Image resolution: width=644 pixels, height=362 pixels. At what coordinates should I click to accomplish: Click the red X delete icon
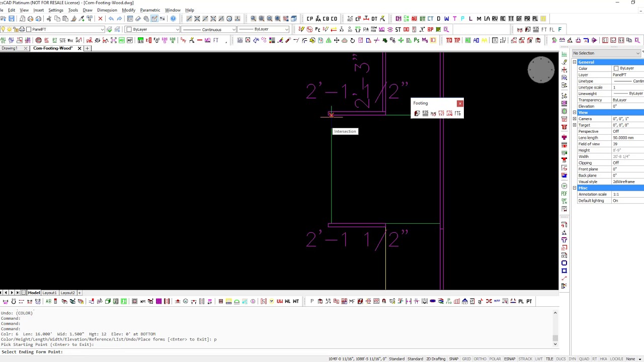point(100,19)
